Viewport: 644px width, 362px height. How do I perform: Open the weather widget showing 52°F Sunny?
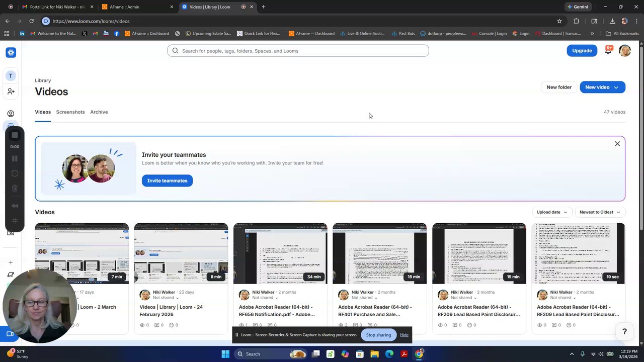point(17,354)
